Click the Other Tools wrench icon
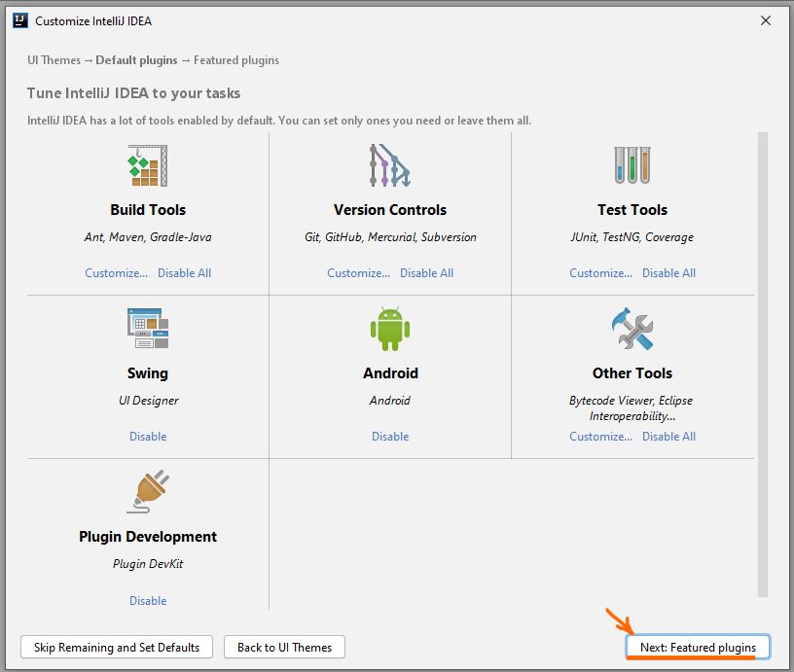The height and width of the screenshot is (672, 794). point(632,329)
